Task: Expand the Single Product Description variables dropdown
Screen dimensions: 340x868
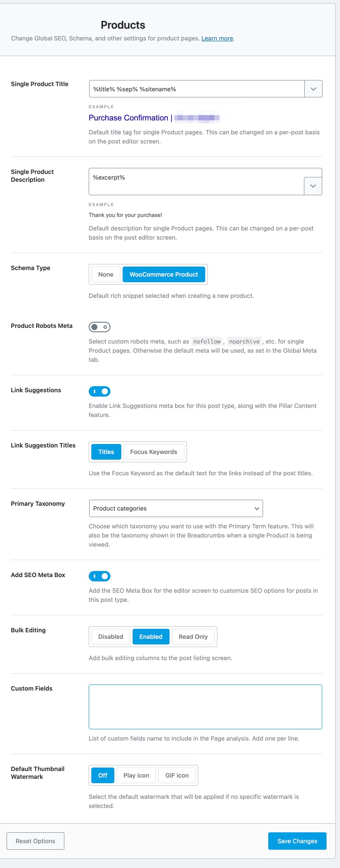Action: tap(313, 185)
